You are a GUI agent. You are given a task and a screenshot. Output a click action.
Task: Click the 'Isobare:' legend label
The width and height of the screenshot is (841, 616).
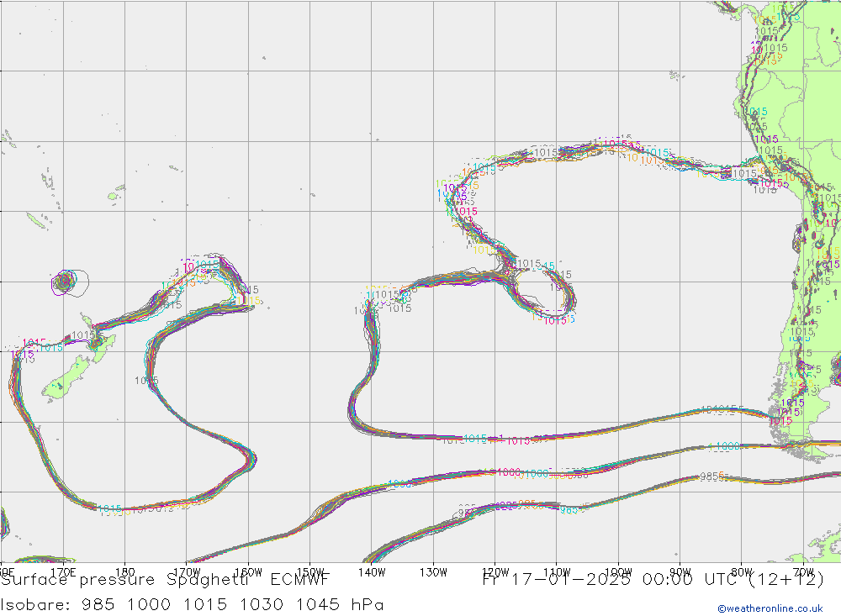35,605
